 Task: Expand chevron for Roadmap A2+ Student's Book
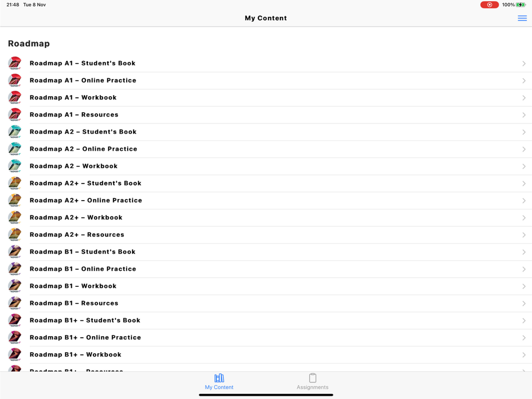point(524,184)
